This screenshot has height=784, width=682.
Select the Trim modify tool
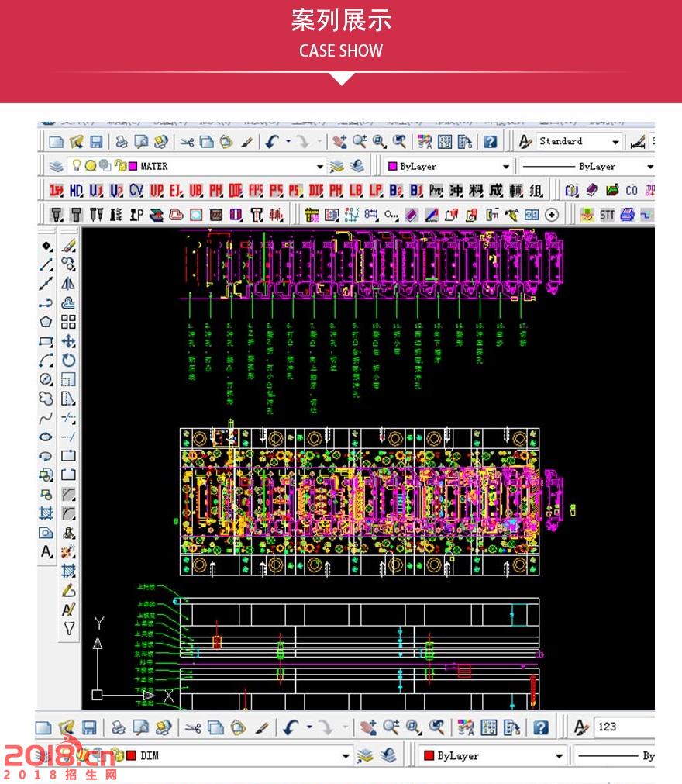pyautogui.click(x=69, y=417)
